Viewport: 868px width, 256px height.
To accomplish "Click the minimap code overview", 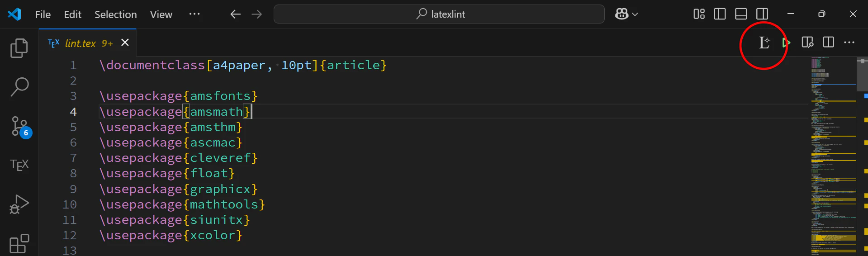I will [833, 156].
